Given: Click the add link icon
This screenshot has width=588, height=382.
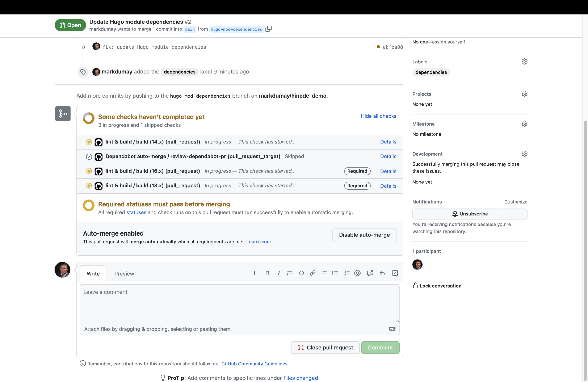Looking at the screenshot, I should (x=312, y=273).
